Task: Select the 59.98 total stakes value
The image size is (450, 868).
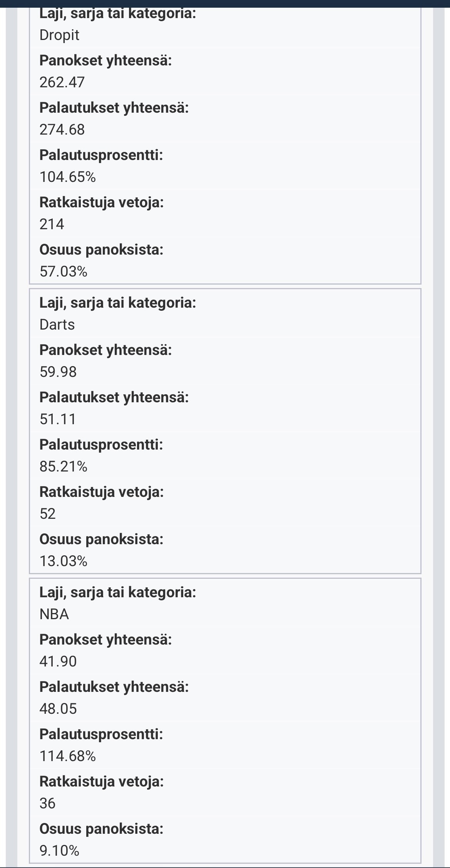Action: pos(58,372)
